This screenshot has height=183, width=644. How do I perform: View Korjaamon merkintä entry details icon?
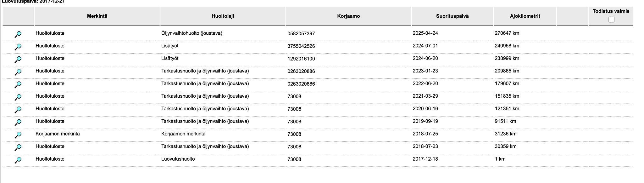click(x=18, y=135)
